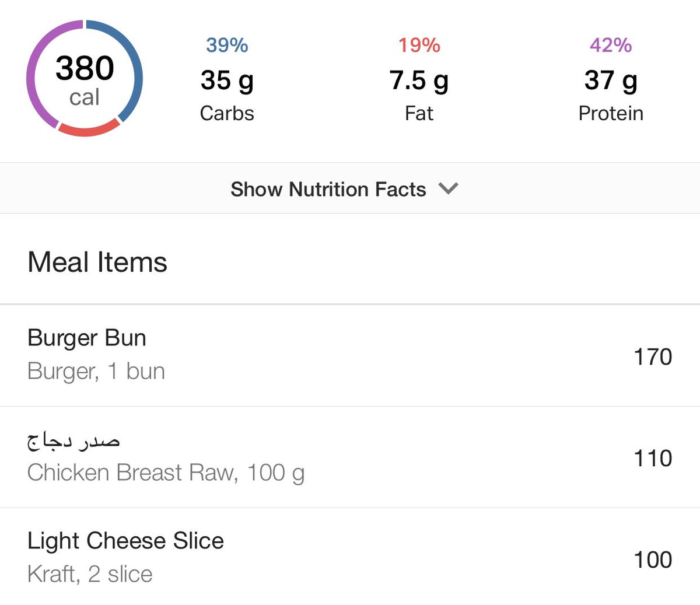Click the 170 calorie count for Burger Bun

coord(653,356)
